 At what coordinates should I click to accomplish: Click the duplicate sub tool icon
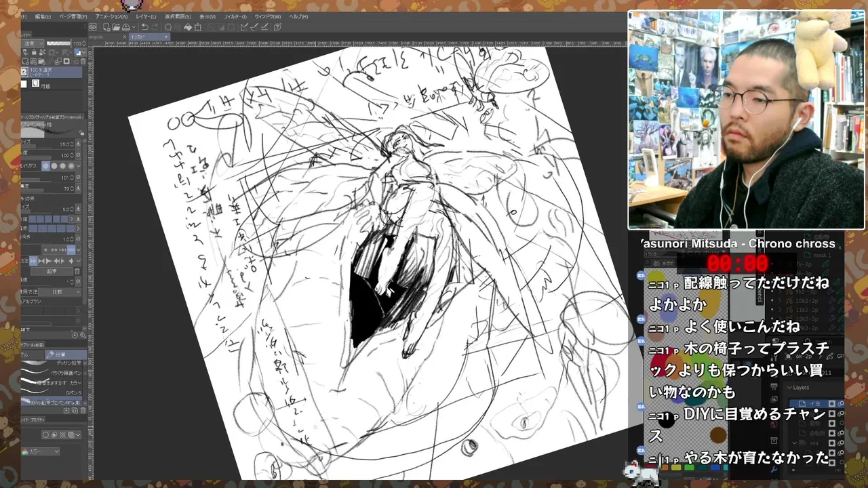(75, 410)
